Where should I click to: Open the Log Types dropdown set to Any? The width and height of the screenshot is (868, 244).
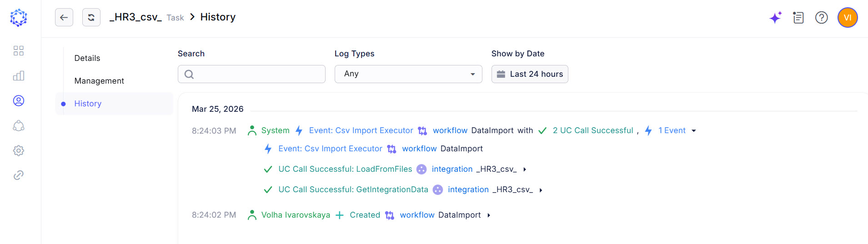[408, 74]
